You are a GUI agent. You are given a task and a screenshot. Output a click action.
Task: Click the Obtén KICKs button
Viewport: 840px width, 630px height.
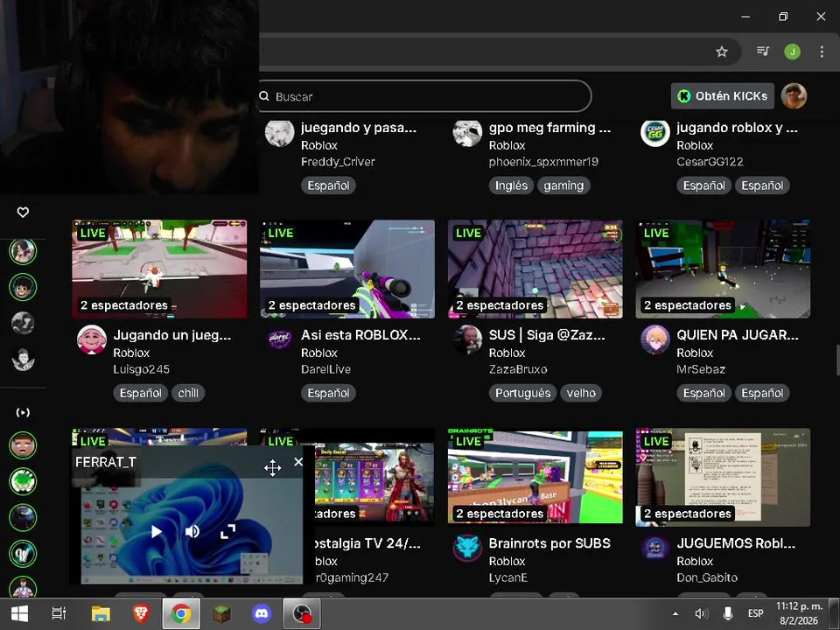pyautogui.click(x=722, y=96)
